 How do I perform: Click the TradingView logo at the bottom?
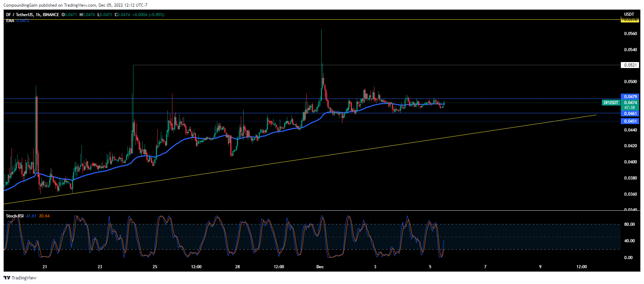20,278
